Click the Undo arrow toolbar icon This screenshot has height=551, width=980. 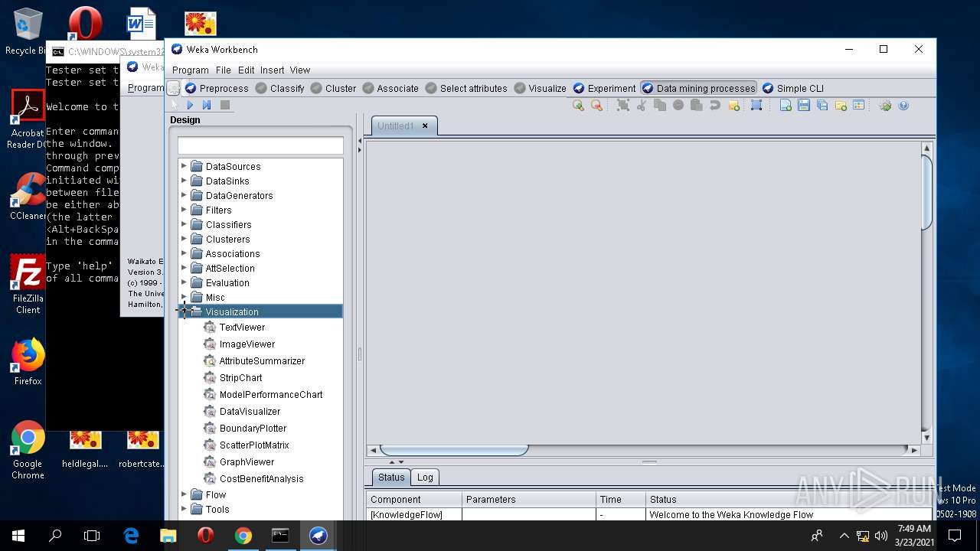coord(714,106)
